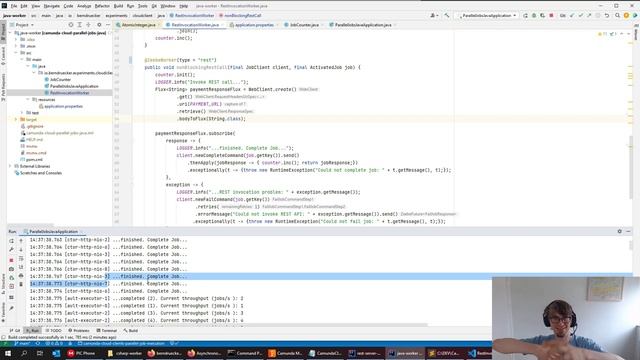Collapse the java-worker root project node
640x360 pixels.
(x=10, y=33)
